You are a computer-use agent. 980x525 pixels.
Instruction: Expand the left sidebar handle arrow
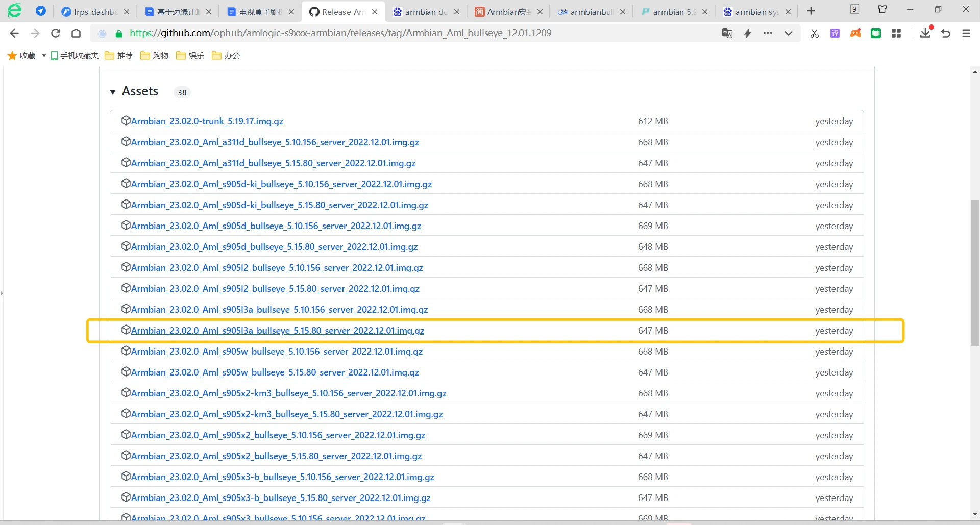[x=2, y=293]
